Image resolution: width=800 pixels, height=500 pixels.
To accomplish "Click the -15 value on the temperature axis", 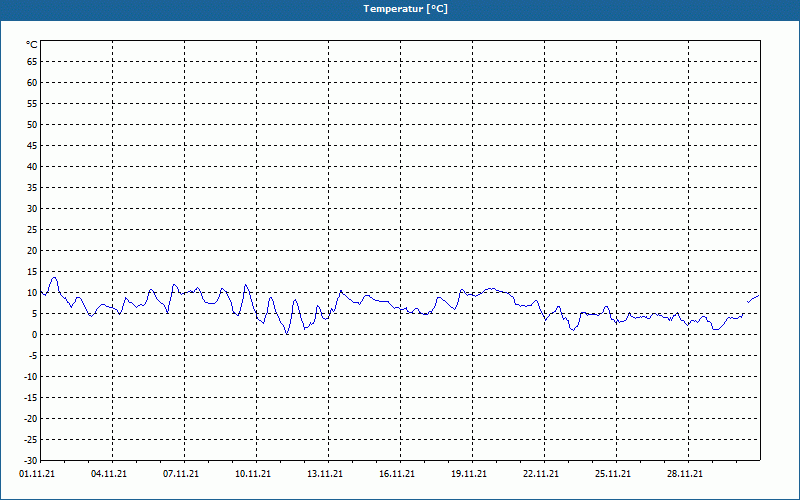I will (31, 397).
